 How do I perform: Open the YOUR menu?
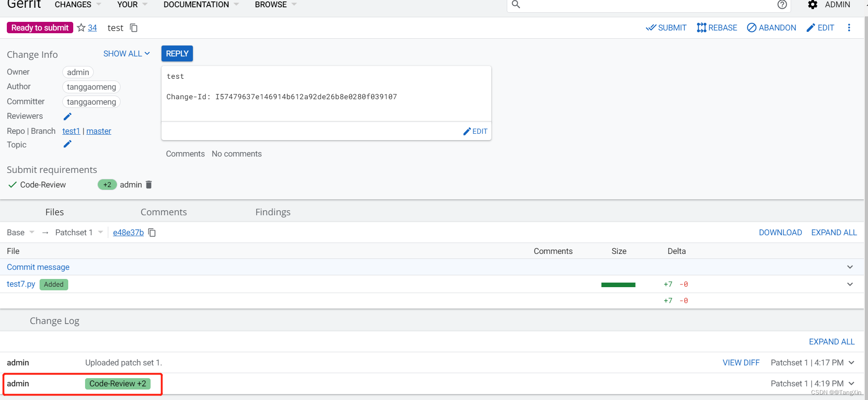pos(132,5)
